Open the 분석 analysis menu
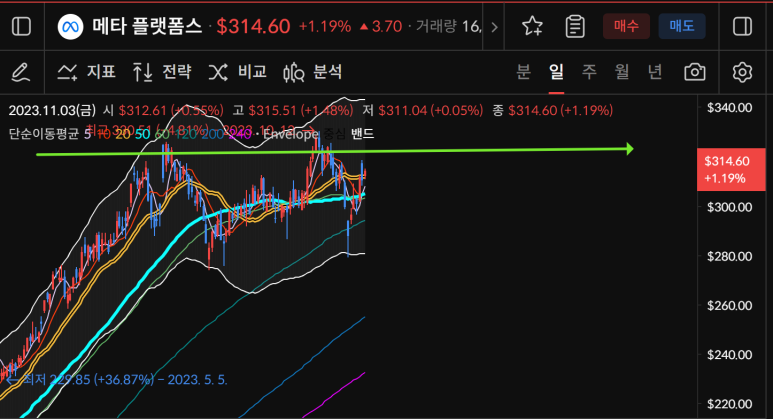The width and height of the screenshot is (773, 419). tap(313, 72)
